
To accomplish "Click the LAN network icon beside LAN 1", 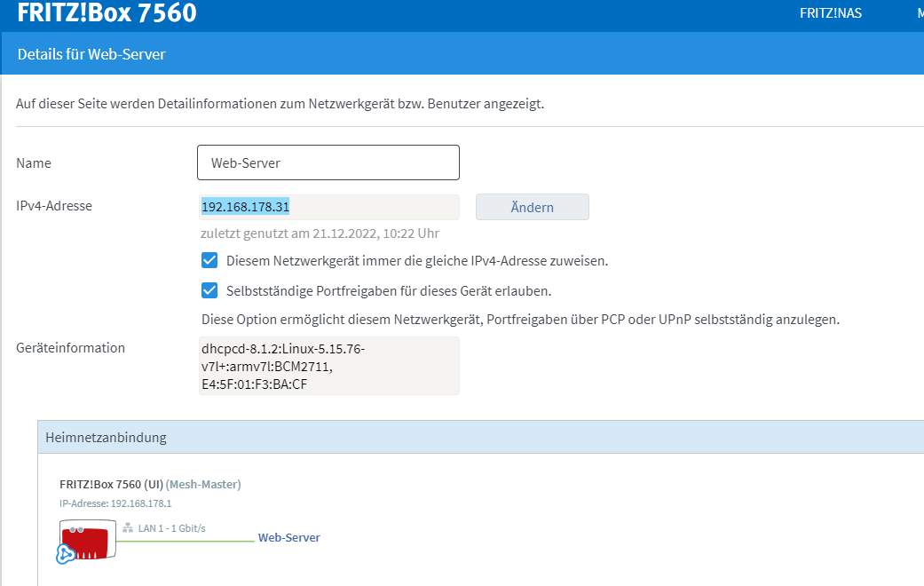I will 128,527.
